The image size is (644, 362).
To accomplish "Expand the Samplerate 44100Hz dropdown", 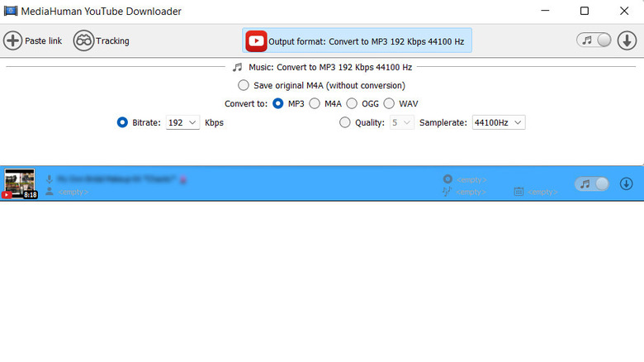I will pyautogui.click(x=498, y=122).
